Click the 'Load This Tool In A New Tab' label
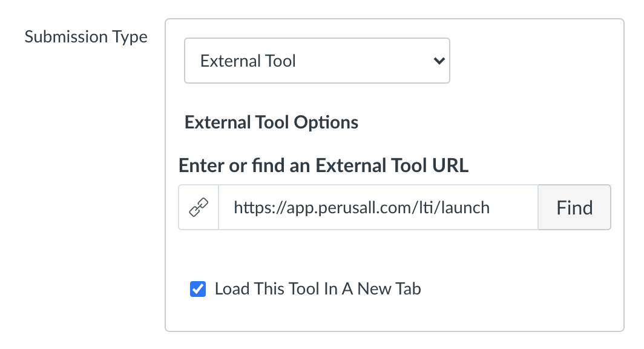The image size is (644, 349). coord(318,289)
